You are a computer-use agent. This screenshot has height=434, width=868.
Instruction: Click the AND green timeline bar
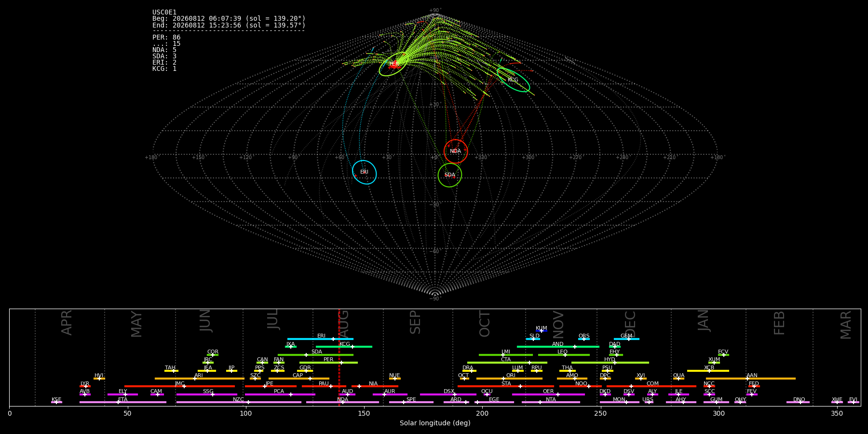coord(558,347)
